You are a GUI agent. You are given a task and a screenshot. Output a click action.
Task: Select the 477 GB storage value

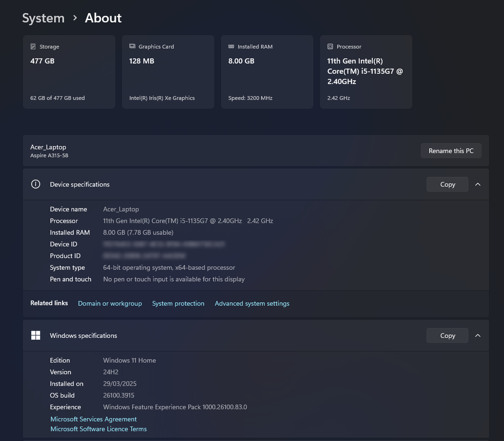tap(42, 61)
